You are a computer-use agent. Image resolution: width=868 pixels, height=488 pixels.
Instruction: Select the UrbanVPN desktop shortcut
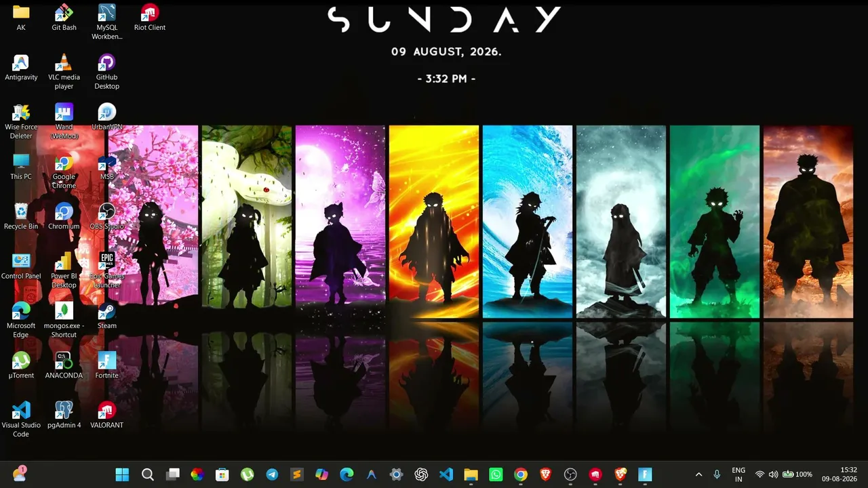coord(106,117)
